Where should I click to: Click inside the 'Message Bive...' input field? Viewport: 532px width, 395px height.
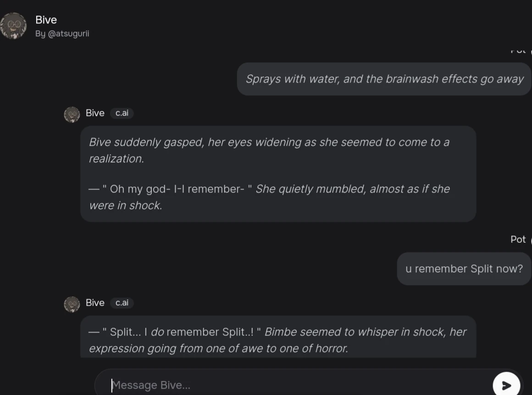point(183,385)
